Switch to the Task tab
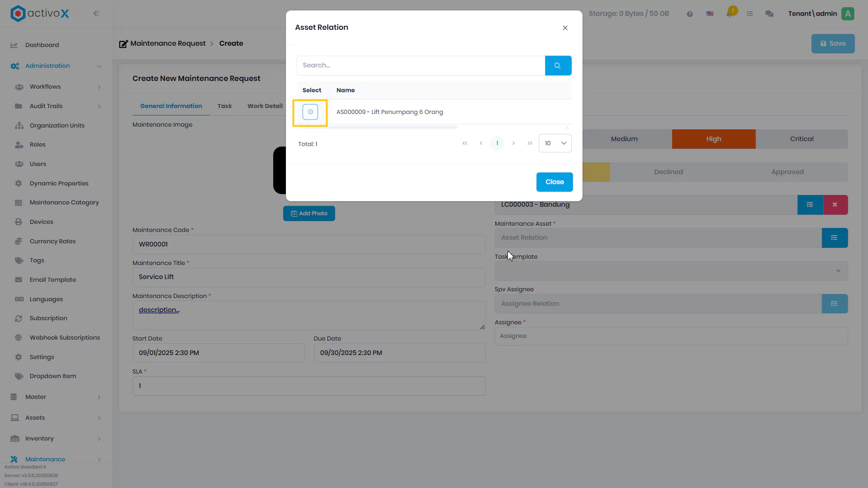 pyautogui.click(x=224, y=106)
